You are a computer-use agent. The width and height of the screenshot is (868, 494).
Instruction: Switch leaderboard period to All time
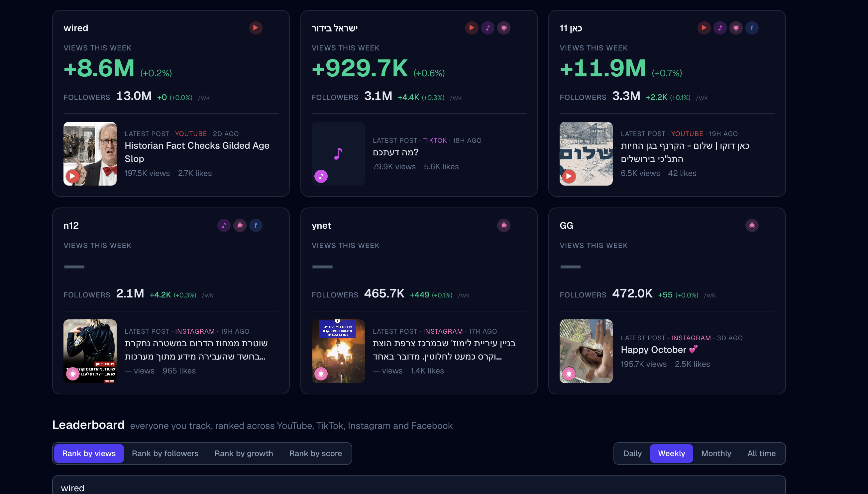click(761, 453)
